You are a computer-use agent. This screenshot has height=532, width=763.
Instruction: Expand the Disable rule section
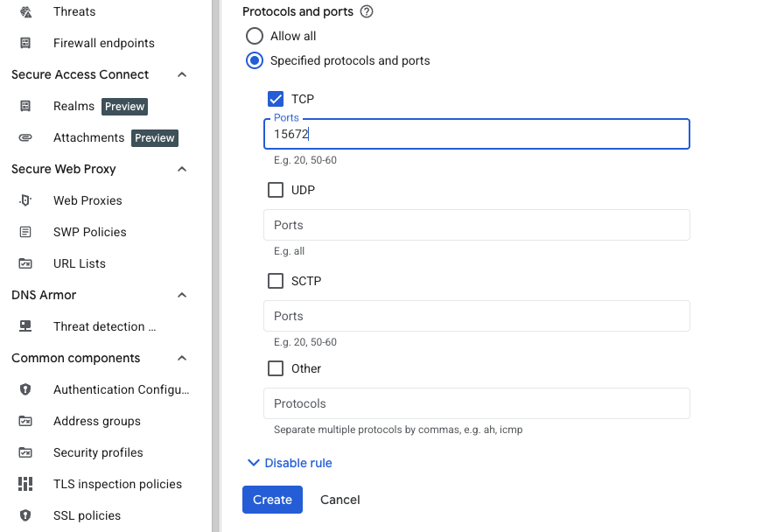point(289,463)
